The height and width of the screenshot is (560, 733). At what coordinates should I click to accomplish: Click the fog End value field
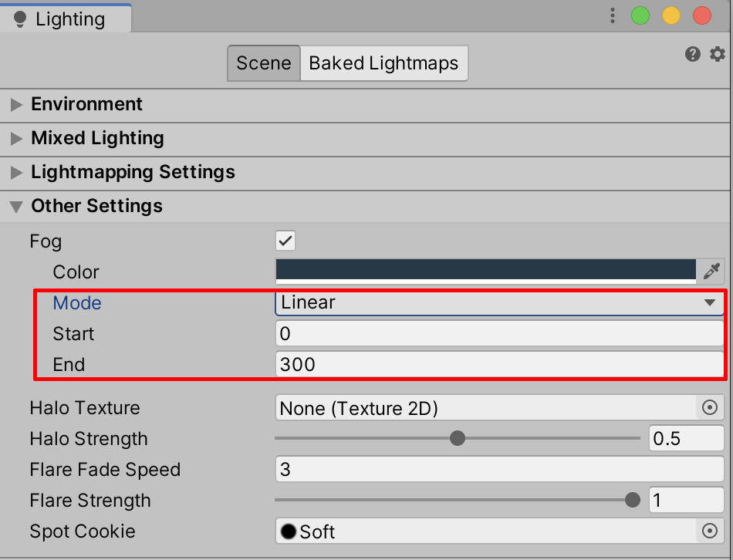click(498, 364)
